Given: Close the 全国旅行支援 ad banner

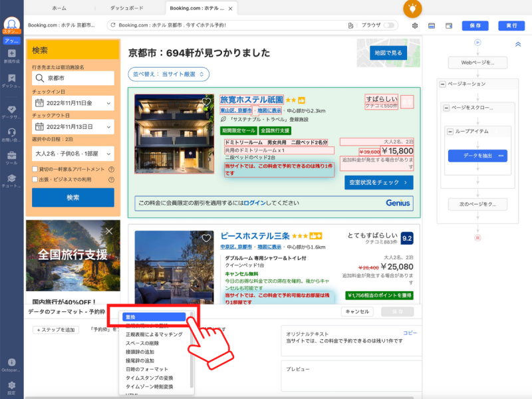Looking at the screenshot, I should click(109, 231).
